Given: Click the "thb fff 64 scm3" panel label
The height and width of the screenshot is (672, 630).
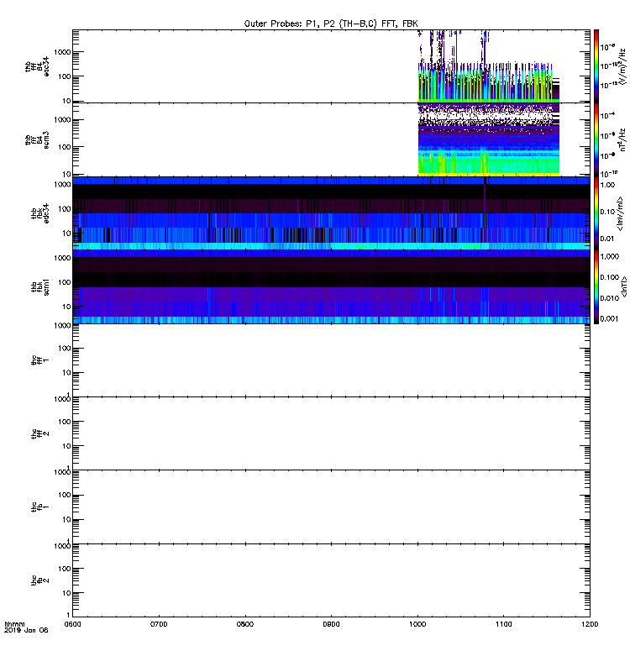Looking at the screenshot, I should 37,139.
